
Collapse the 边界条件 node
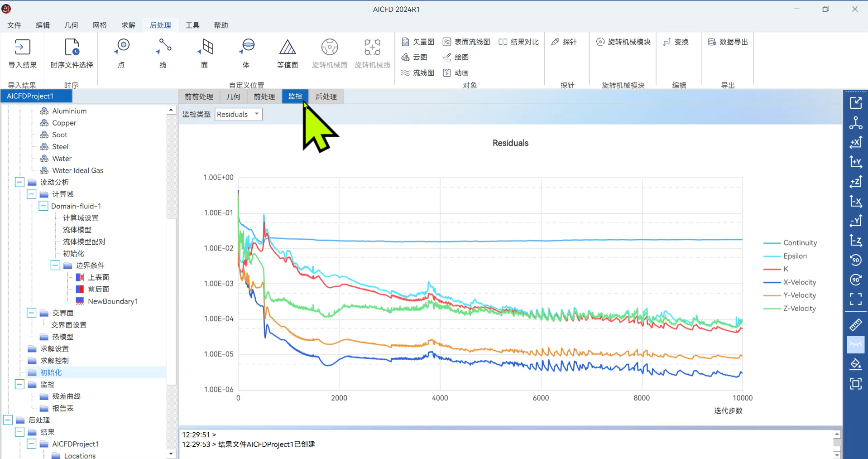tap(55, 265)
